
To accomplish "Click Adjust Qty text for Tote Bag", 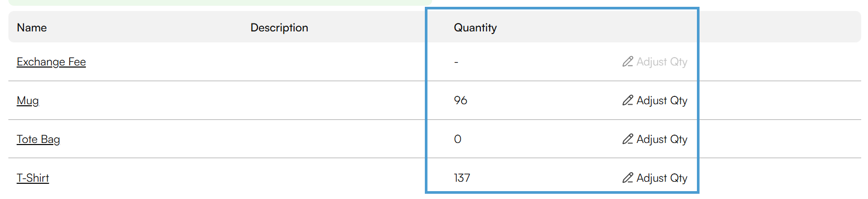I will [x=662, y=139].
